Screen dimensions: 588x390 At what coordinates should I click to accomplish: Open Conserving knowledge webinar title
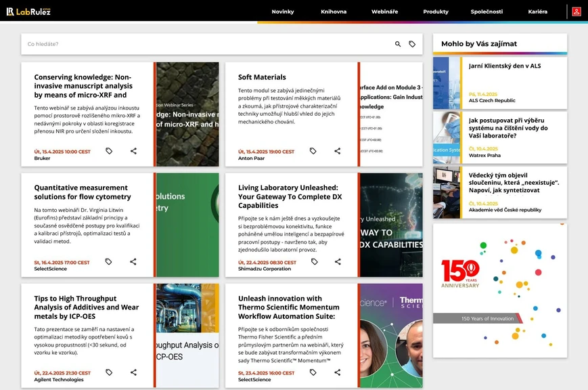pyautogui.click(x=83, y=86)
